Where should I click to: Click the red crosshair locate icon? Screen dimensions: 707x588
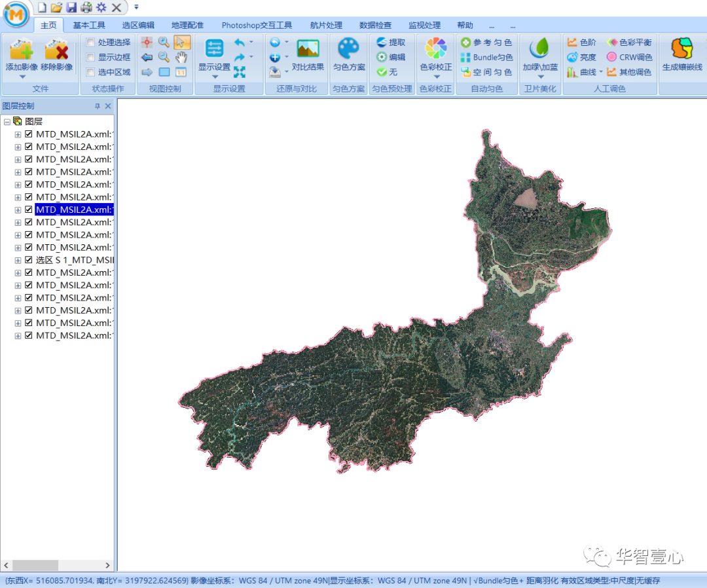coord(147,43)
